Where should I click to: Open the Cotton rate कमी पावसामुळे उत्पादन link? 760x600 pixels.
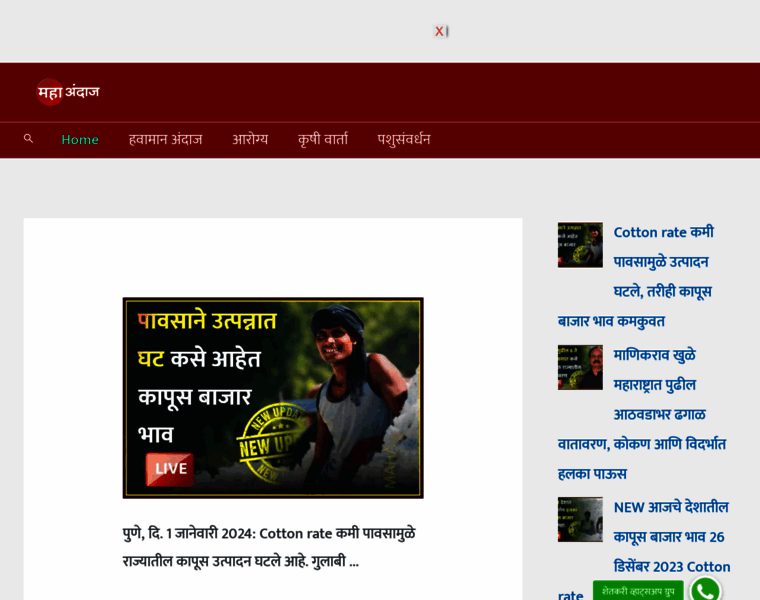pyautogui.click(x=636, y=277)
